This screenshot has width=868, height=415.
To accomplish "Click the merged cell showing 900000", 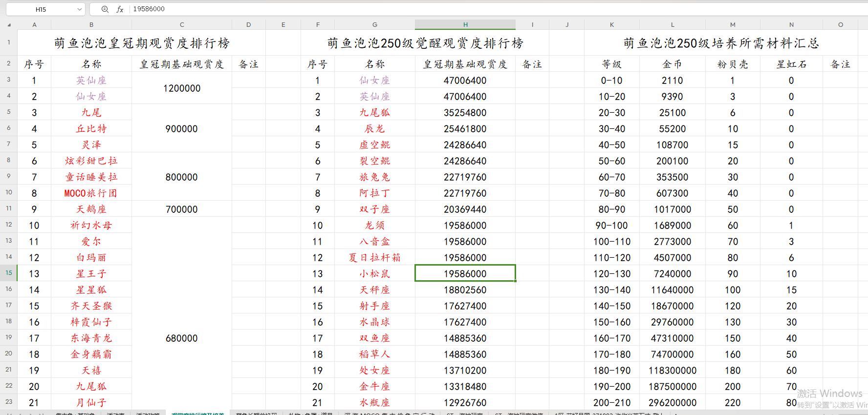I will (182, 128).
